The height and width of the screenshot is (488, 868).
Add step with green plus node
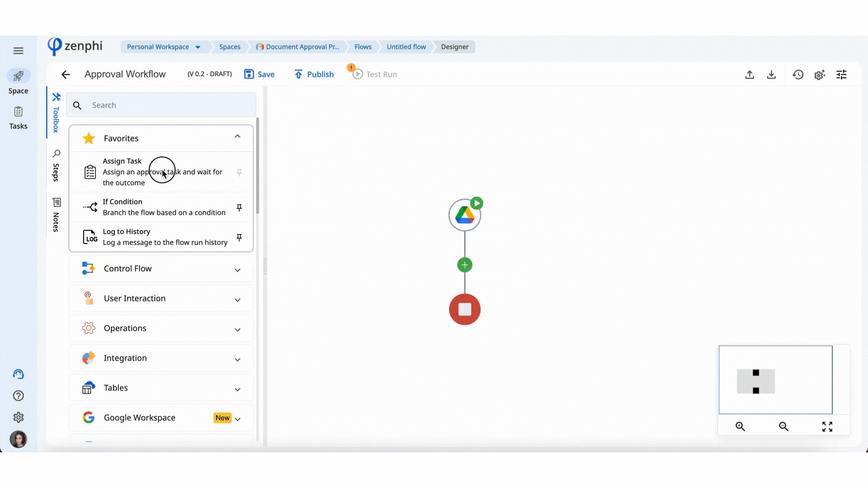click(464, 265)
